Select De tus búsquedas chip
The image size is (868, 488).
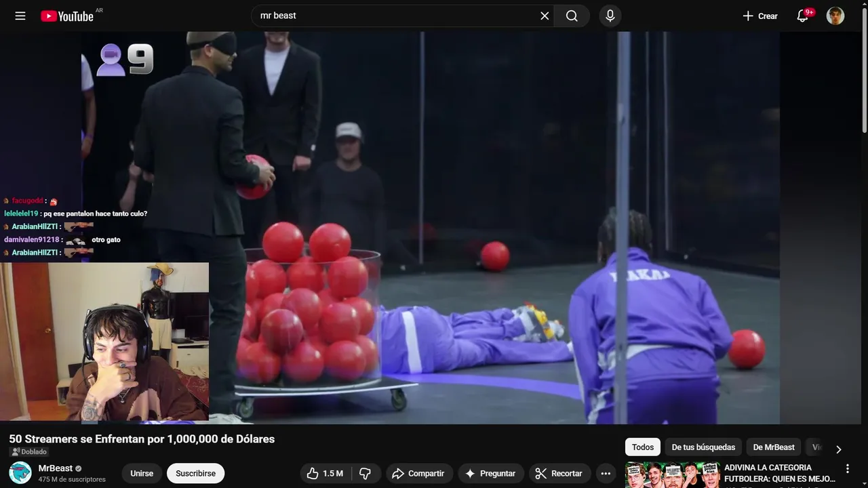click(x=703, y=447)
